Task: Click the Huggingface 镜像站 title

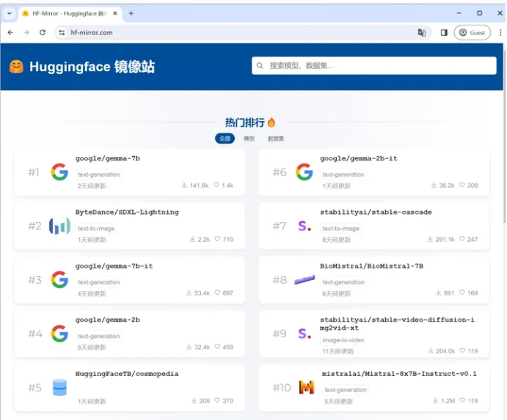Action: [x=92, y=67]
